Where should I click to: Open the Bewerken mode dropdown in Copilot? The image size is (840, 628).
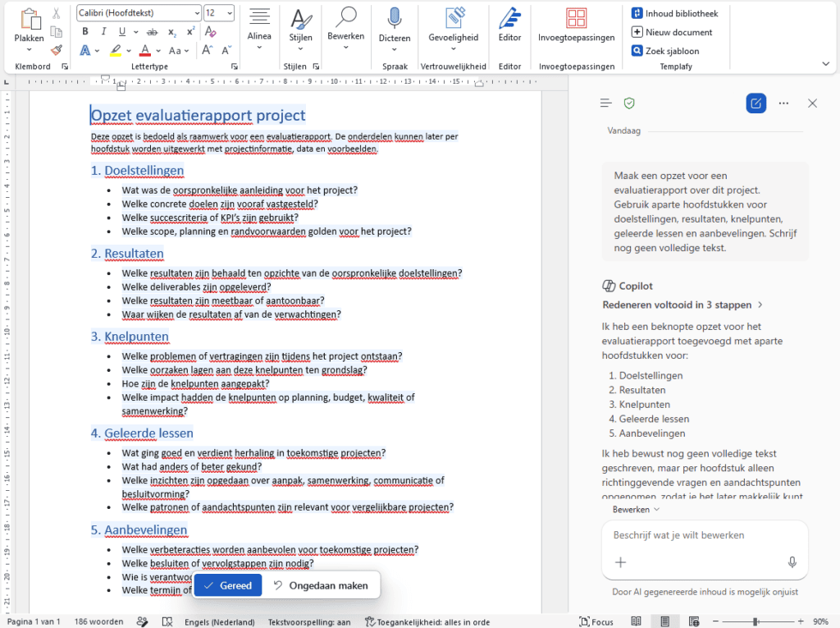636,510
